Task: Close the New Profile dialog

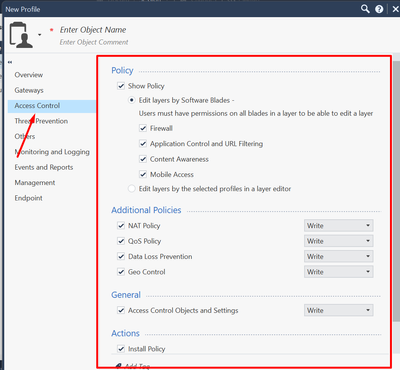Action: pos(395,9)
